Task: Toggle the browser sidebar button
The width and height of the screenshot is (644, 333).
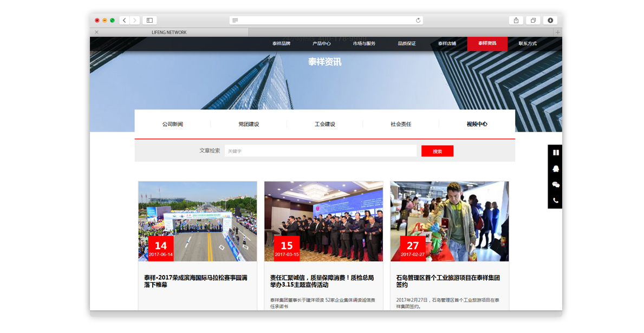Action: (149, 20)
